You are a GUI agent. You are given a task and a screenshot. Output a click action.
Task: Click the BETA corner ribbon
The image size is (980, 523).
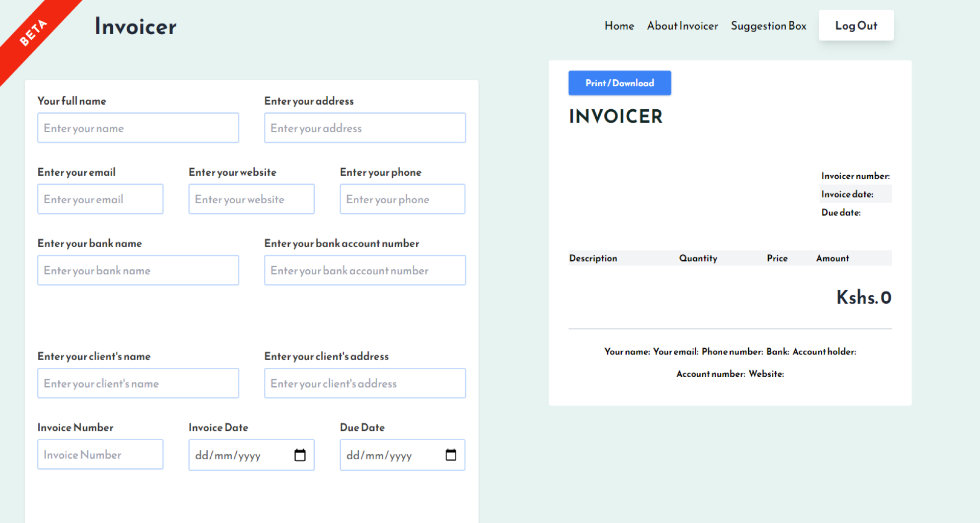34,33
